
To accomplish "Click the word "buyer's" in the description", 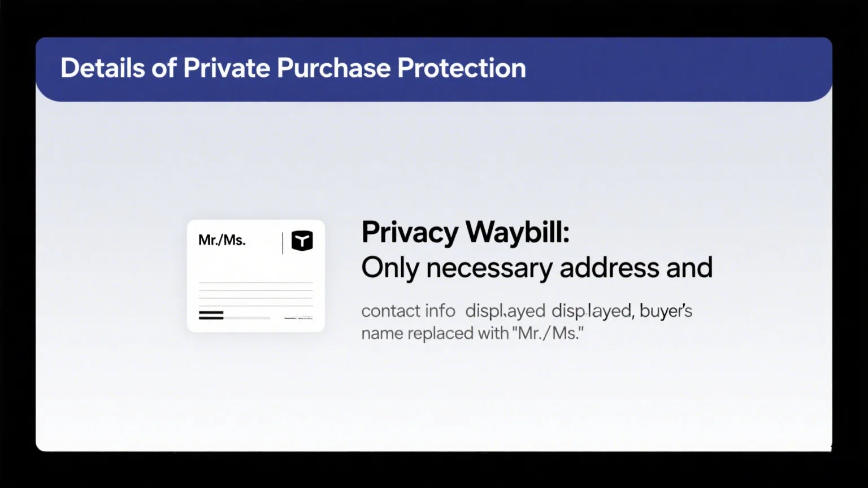I will [x=666, y=311].
